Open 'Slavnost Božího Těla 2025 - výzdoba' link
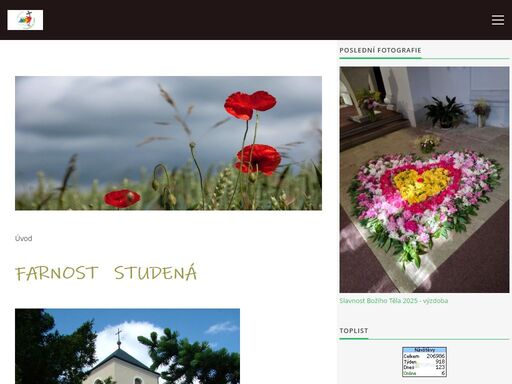Viewport: 512px width, 384px height. (394, 301)
